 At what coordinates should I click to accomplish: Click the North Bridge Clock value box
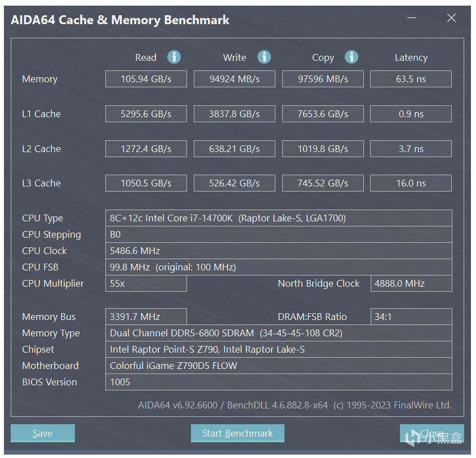(411, 283)
